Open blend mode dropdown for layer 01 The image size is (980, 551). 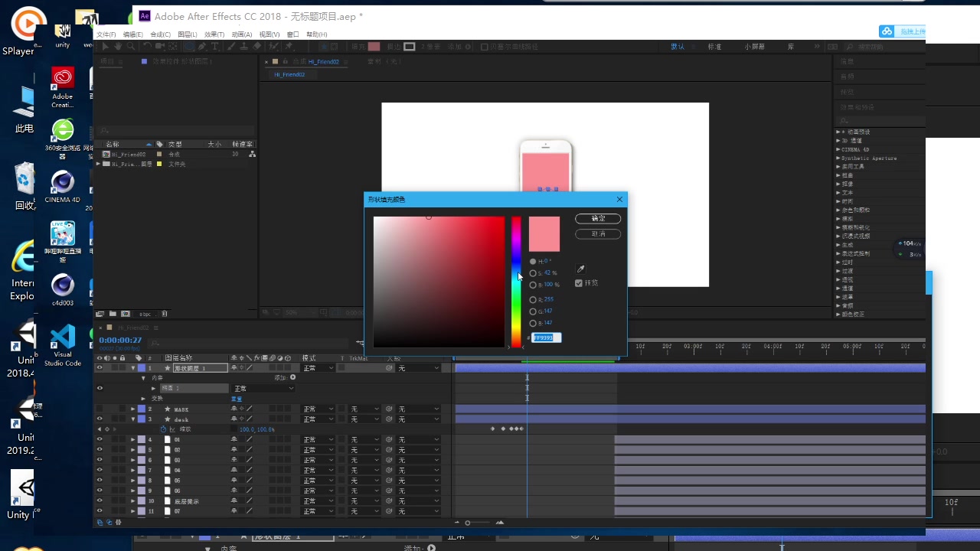click(318, 440)
